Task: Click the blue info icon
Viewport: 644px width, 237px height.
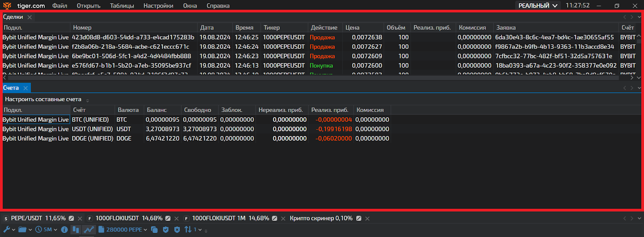Action: click(x=64, y=229)
